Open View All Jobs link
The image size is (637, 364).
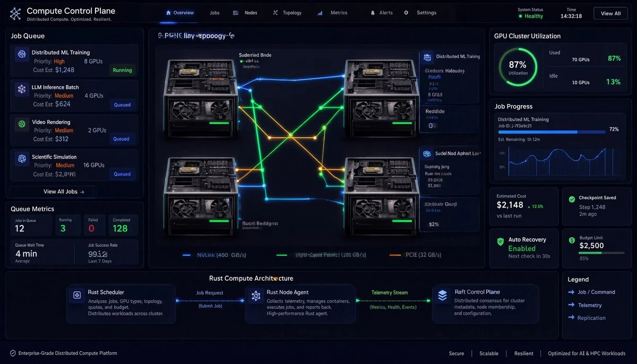(64, 192)
